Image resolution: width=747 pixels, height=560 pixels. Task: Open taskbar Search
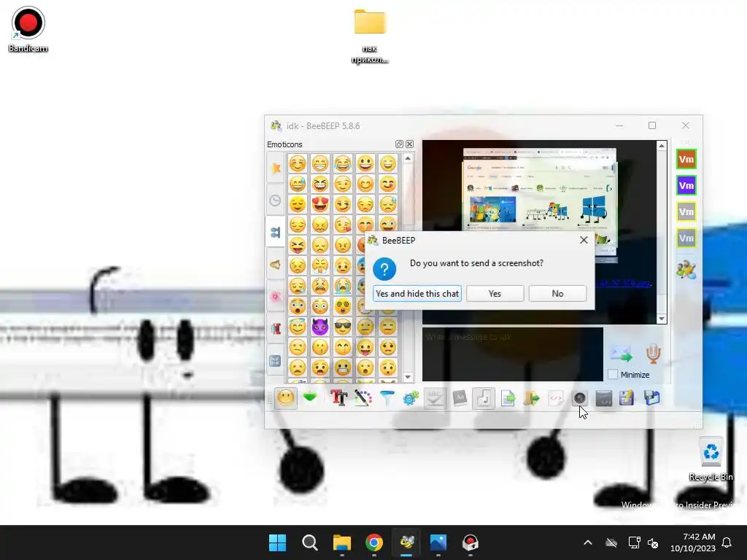click(x=309, y=542)
